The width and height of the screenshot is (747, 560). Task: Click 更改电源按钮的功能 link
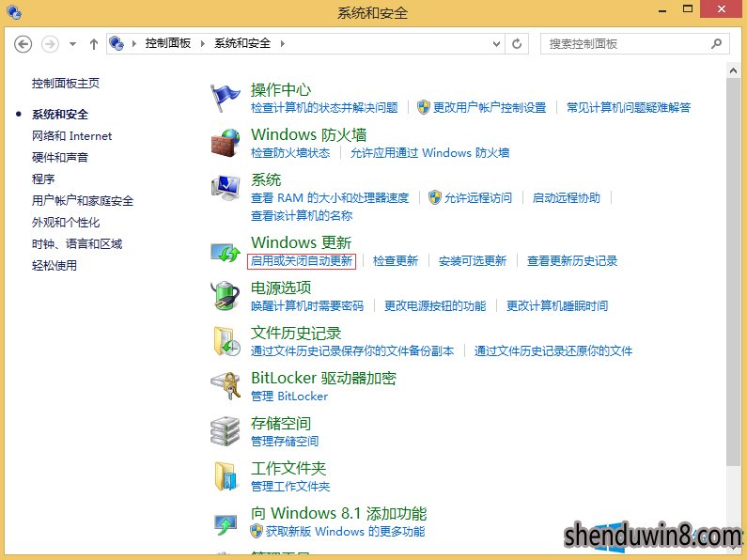click(x=435, y=305)
